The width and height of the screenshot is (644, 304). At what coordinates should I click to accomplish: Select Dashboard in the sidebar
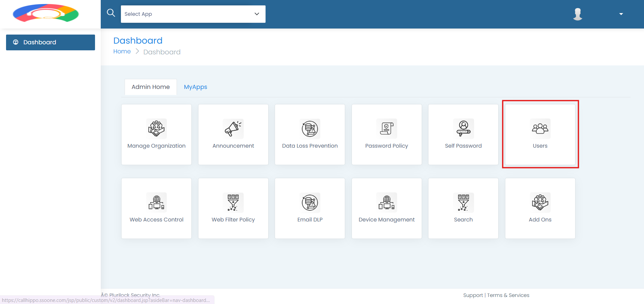point(50,42)
